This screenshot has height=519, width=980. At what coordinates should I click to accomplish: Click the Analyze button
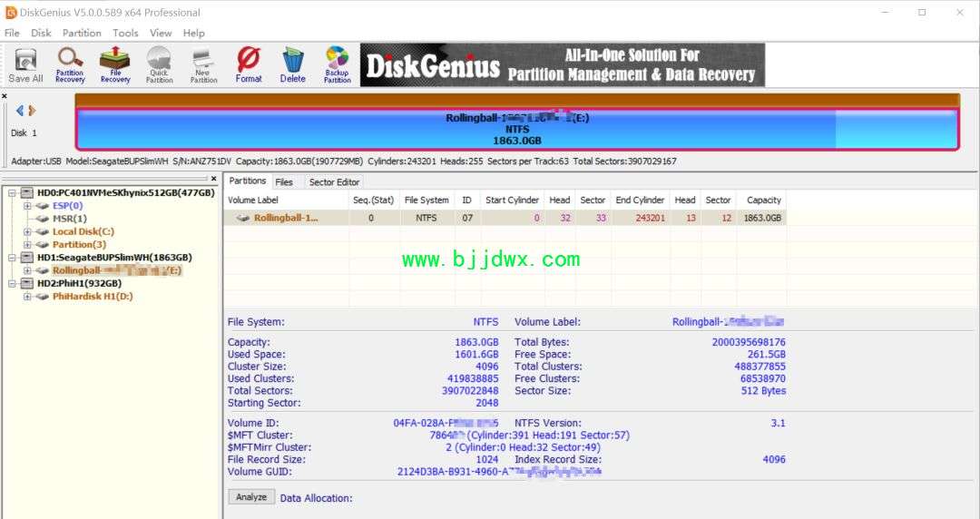251,497
